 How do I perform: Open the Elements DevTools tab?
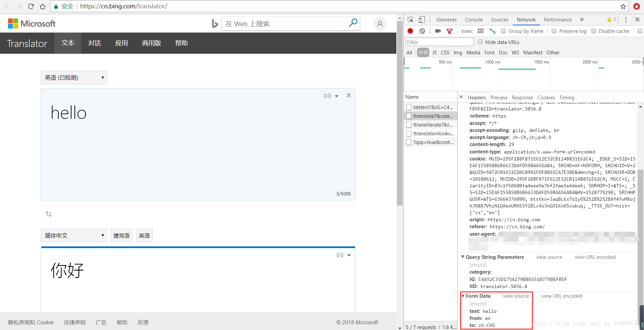(446, 20)
